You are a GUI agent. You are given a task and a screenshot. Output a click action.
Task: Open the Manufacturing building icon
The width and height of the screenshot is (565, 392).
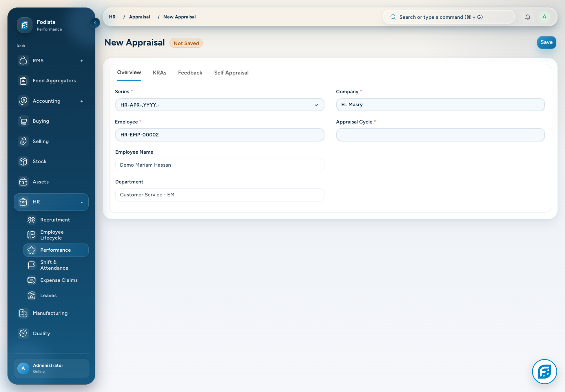click(x=24, y=313)
